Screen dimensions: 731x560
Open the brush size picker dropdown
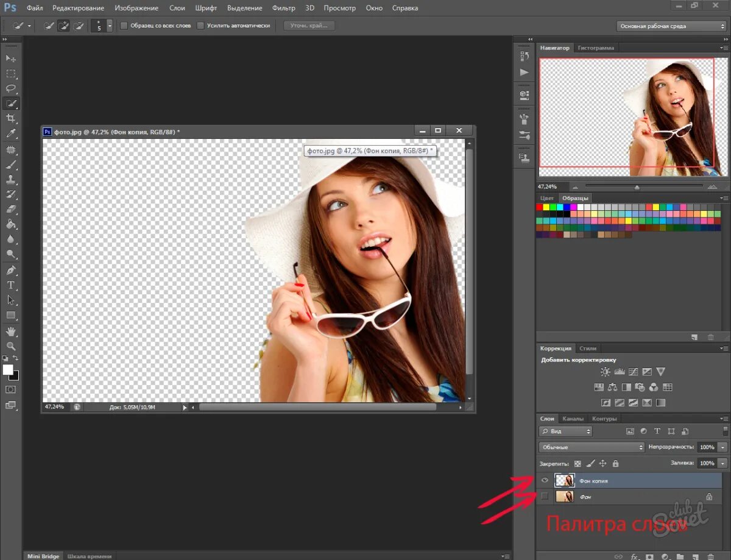click(110, 26)
